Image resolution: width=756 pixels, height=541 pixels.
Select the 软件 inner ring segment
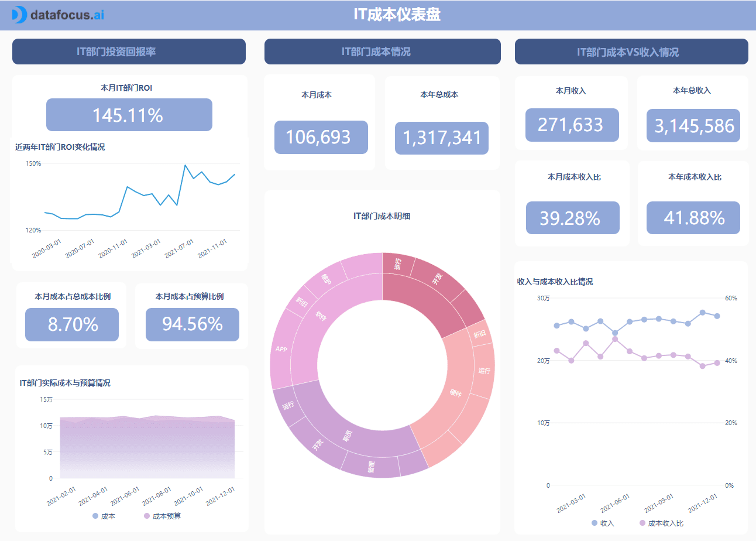321,317
